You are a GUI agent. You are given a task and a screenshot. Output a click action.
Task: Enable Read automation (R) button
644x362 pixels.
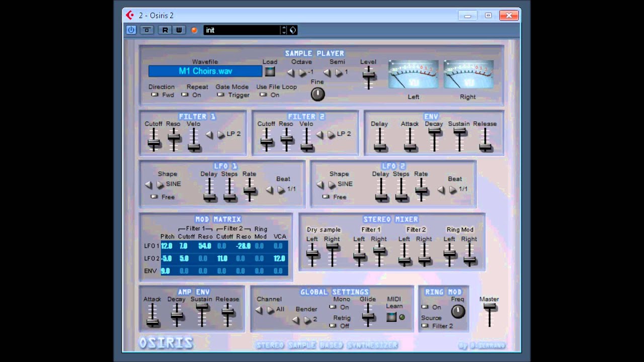point(165,30)
